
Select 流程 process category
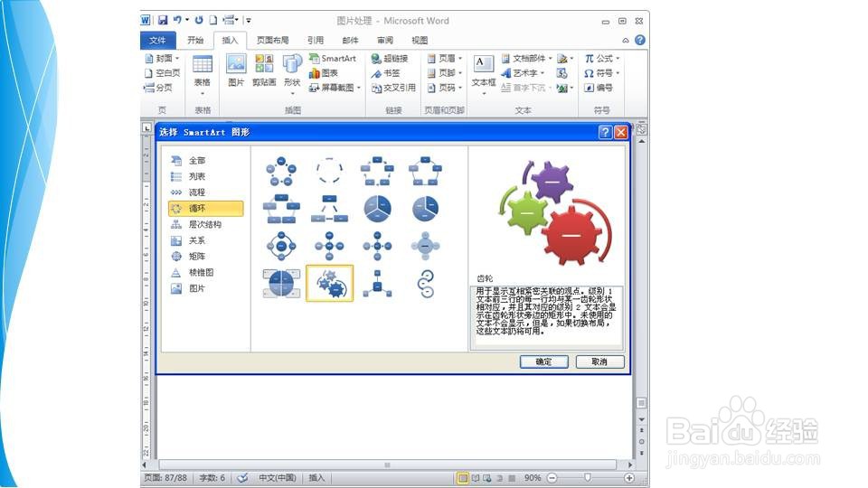205,192
